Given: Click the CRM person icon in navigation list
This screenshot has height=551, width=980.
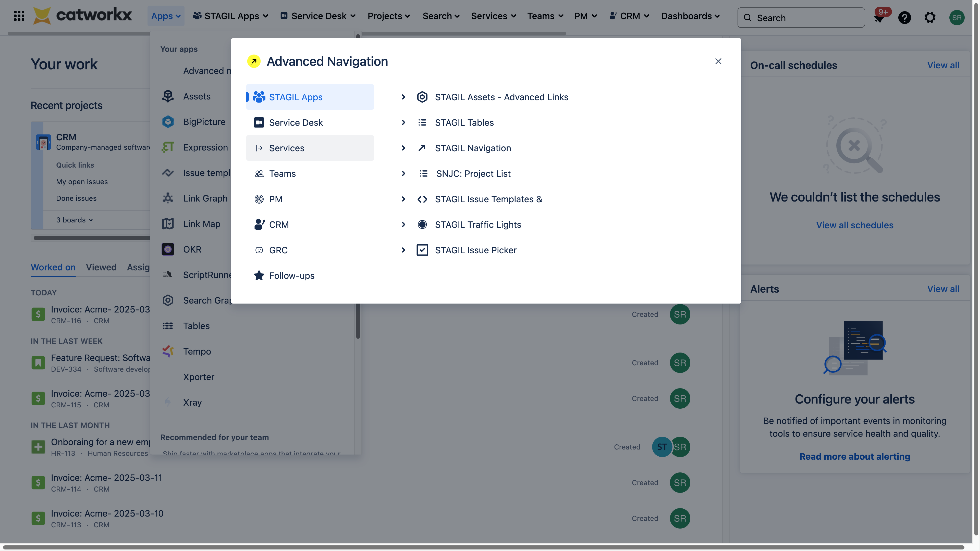Looking at the screenshot, I should (259, 224).
